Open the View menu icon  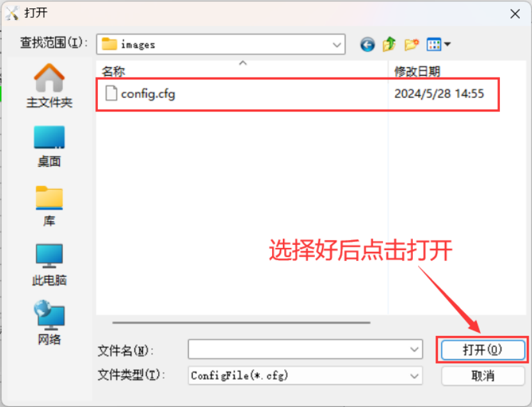pyautogui.click(x=434, y=44)
